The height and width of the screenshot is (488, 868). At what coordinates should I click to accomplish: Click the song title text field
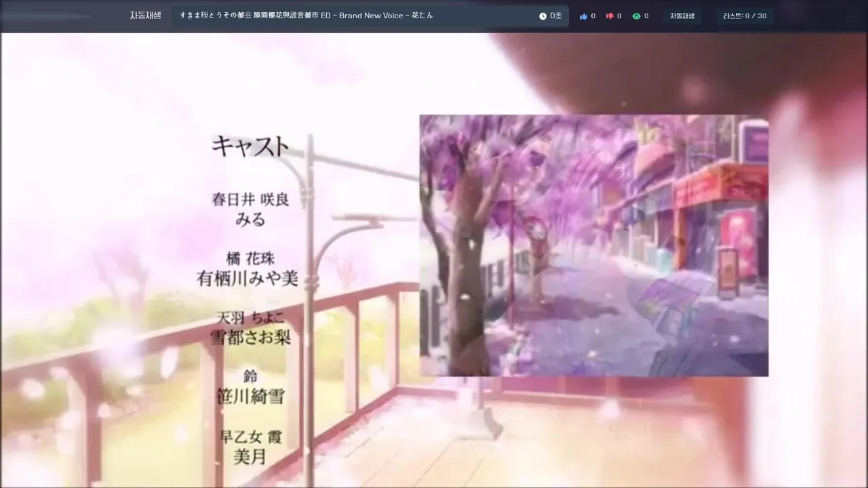(370, 16)
